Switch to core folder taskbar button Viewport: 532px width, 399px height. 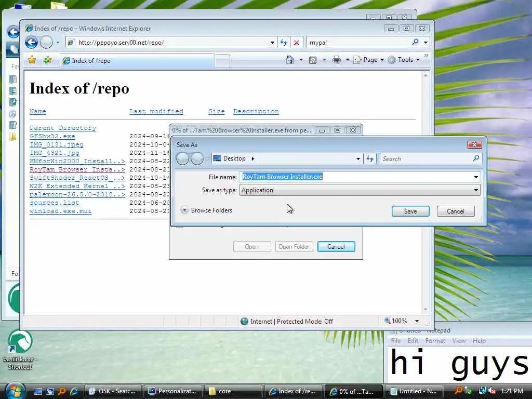[233, 391]
